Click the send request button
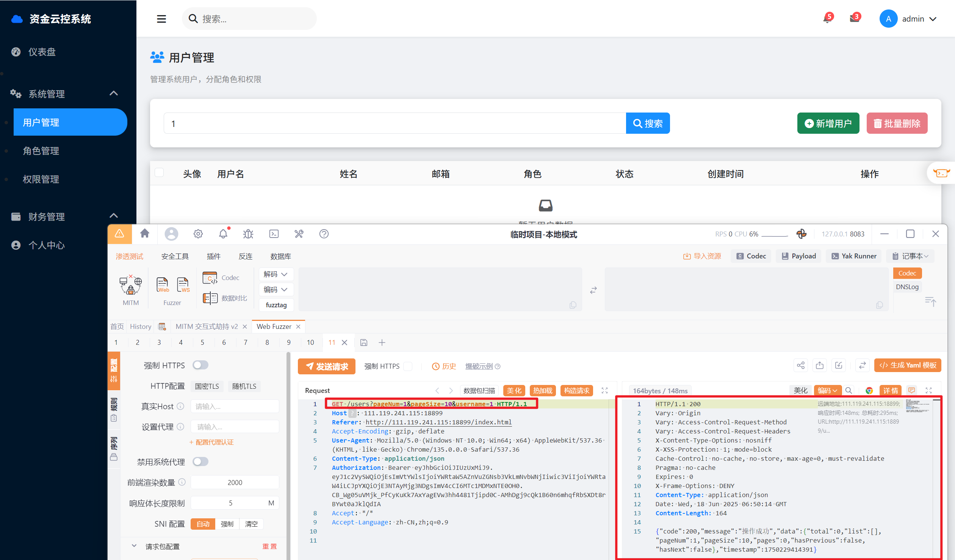The image size is (955, 560). (327, 366)
